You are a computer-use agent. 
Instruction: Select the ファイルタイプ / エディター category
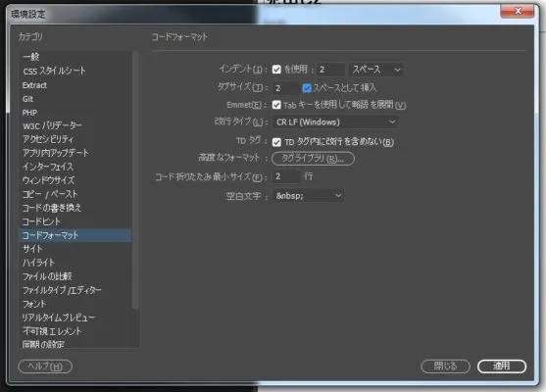click(x=75, y=290)
